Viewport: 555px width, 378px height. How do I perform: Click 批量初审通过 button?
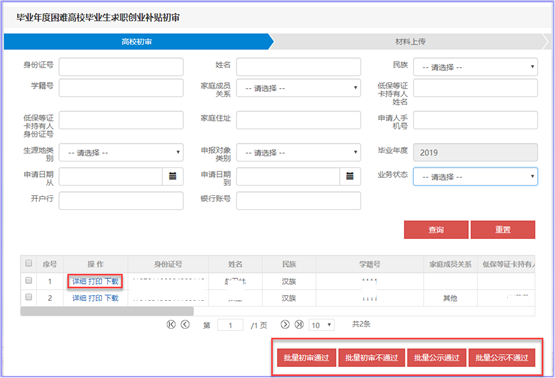(307, 357)
